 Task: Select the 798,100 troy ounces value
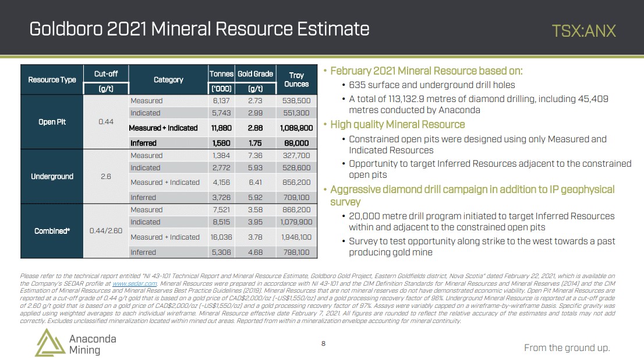pyautogui.click(x=296, y=252)
